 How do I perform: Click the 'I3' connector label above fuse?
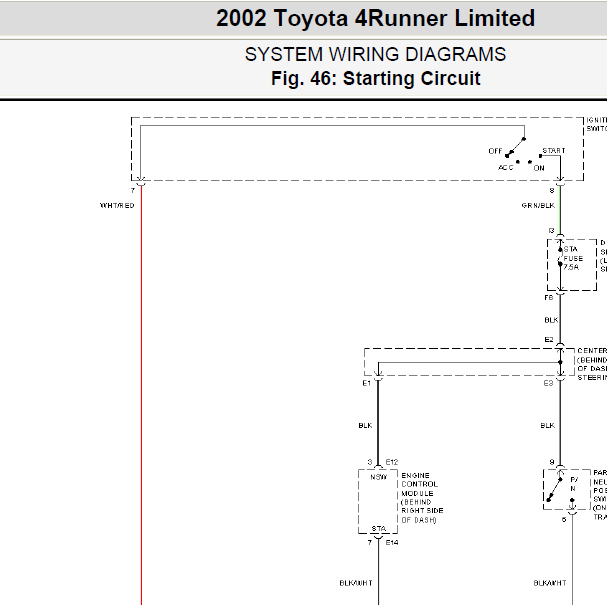551,231
